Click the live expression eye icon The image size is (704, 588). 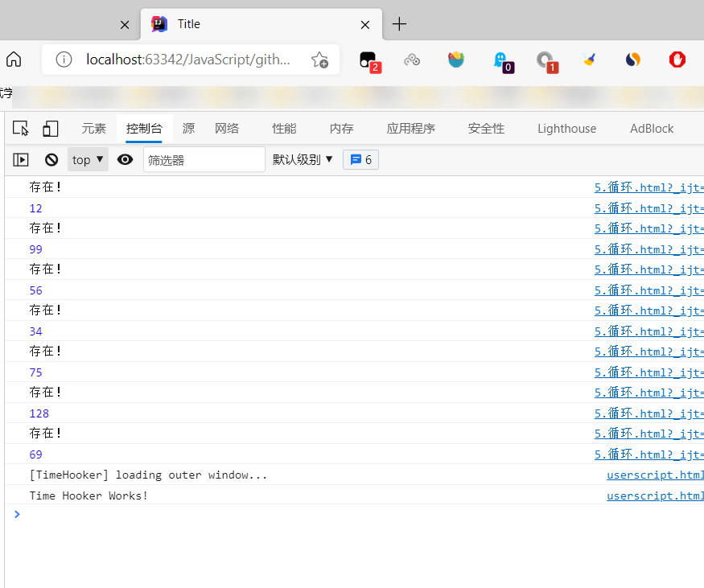coord(125,160)
